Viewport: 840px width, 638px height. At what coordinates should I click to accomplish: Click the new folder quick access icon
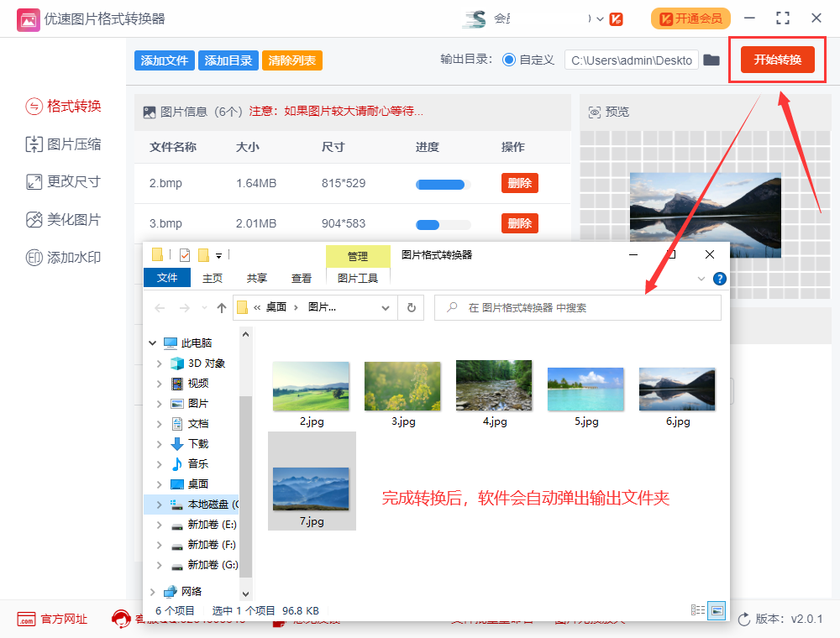(x=203, y=254)
